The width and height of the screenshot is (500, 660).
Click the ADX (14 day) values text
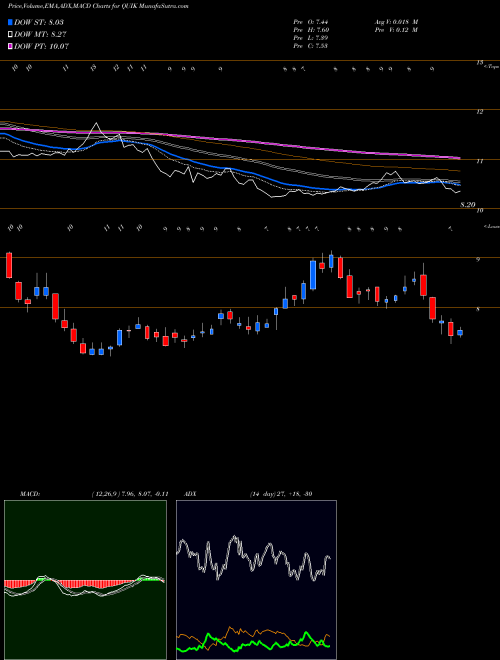(280, 493)
